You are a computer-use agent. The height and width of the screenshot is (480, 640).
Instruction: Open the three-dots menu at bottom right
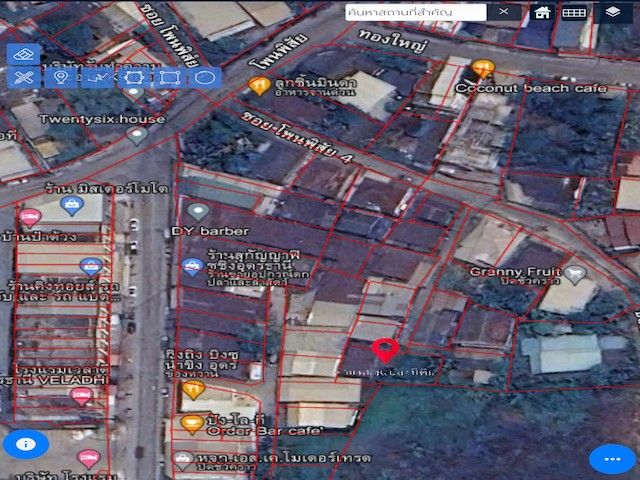(612, 458)
